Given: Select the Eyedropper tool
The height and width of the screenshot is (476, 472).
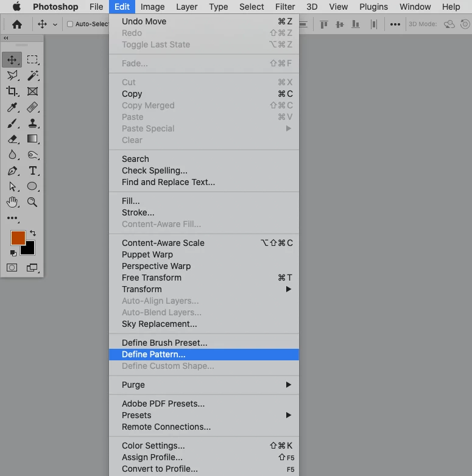Looking at the screenshot, I should [12, 107].
